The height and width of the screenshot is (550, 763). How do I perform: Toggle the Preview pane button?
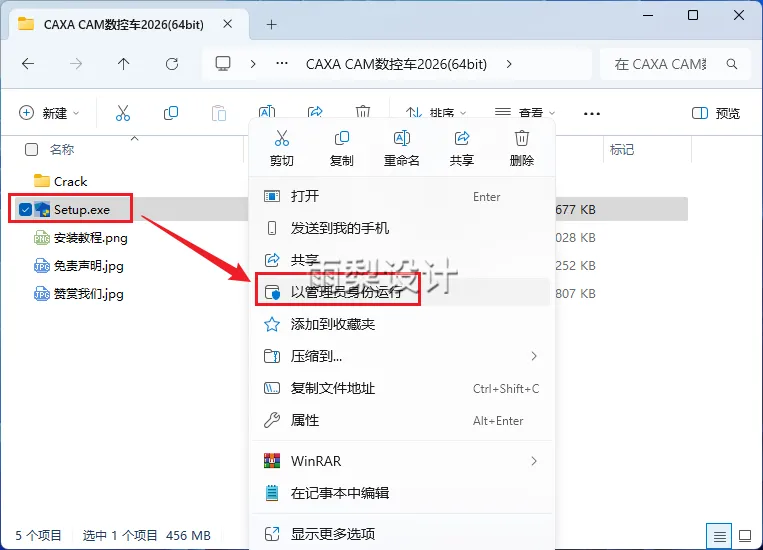(x=716, y=113)
